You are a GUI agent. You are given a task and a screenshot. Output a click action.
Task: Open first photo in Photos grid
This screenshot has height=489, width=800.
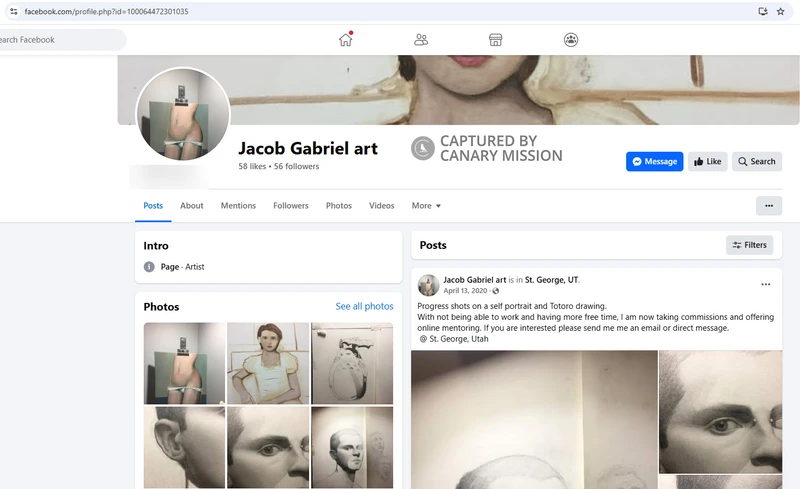(184, 363)
